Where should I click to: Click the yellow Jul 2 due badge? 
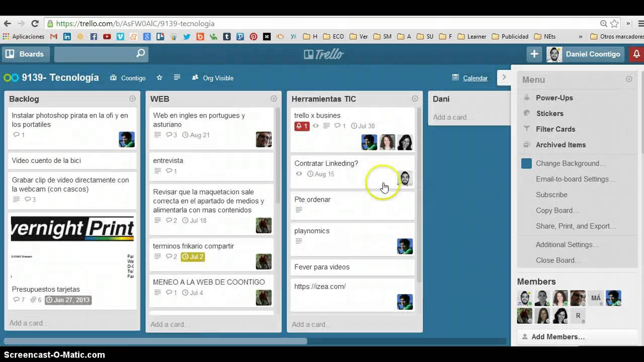[193, 256]
